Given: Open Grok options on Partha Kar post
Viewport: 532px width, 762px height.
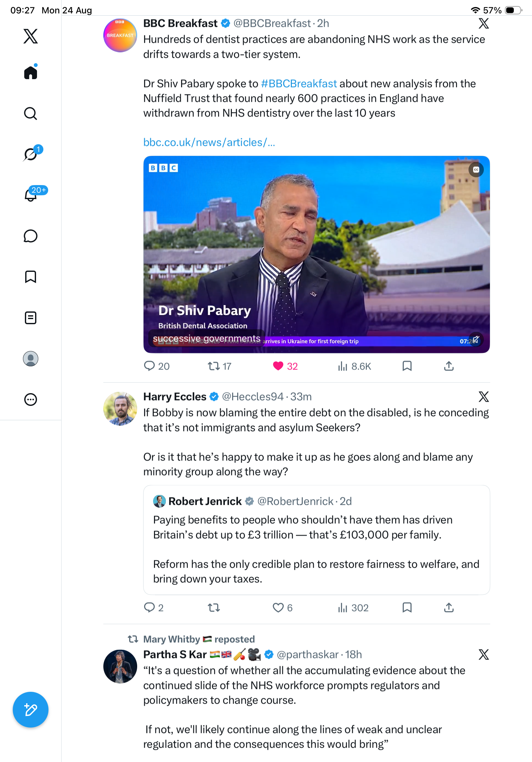Looking at the screenshot, I should pos(484,654).
